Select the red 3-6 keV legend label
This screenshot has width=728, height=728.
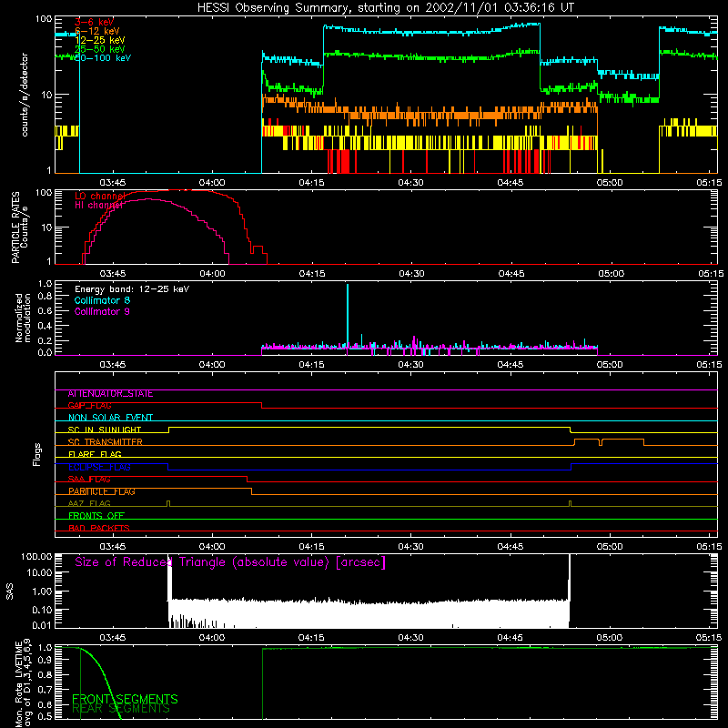pyautogui.click(x=94, y=22)
